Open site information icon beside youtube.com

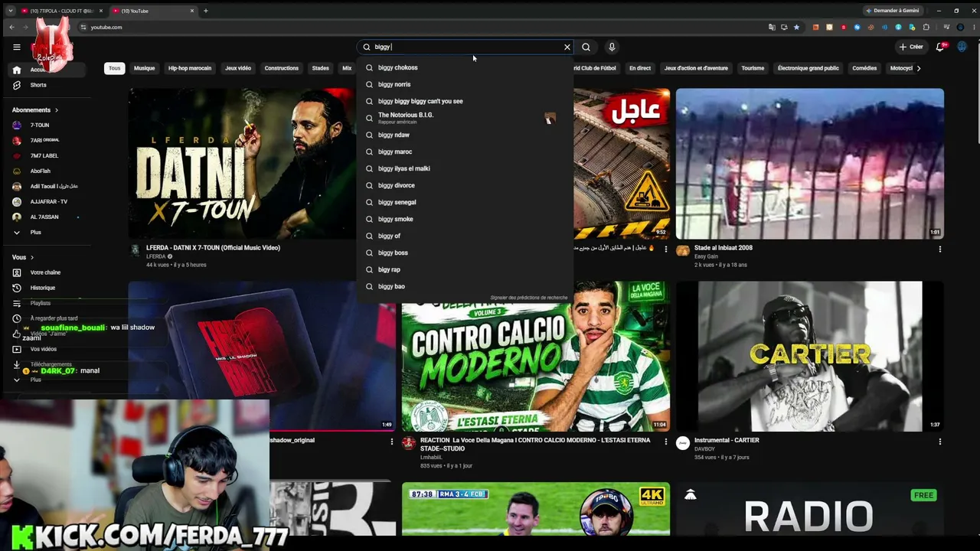click(83, 27)
